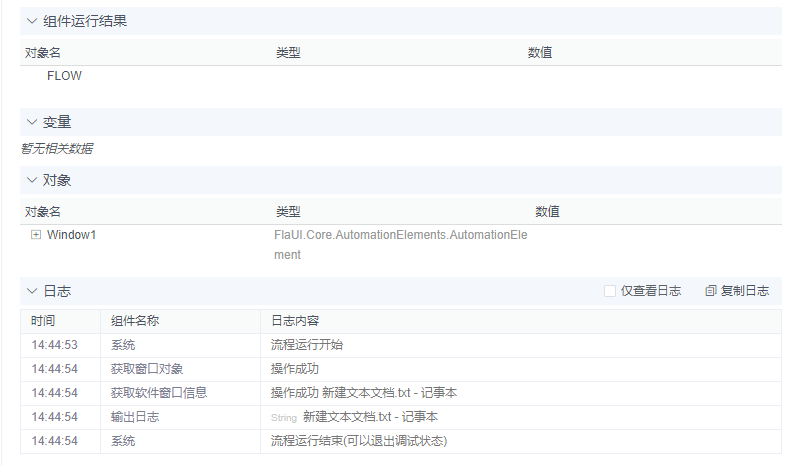Select the FLOW row in results

[x=64, y=76]
